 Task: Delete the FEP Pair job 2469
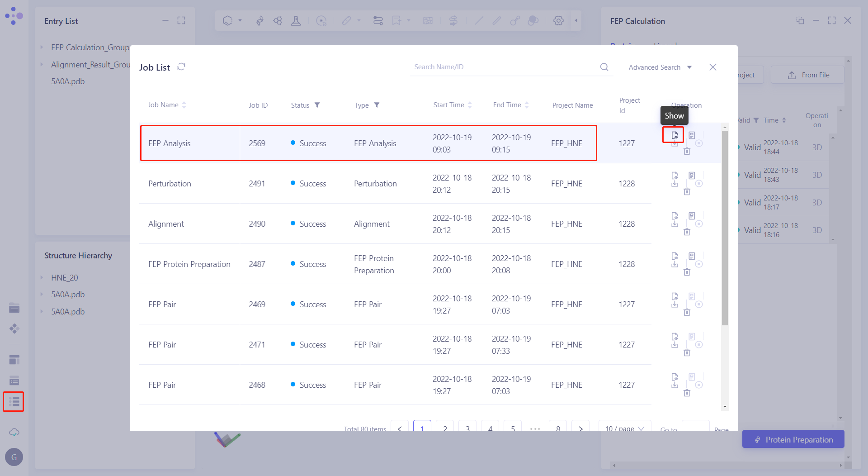(687, 312)
